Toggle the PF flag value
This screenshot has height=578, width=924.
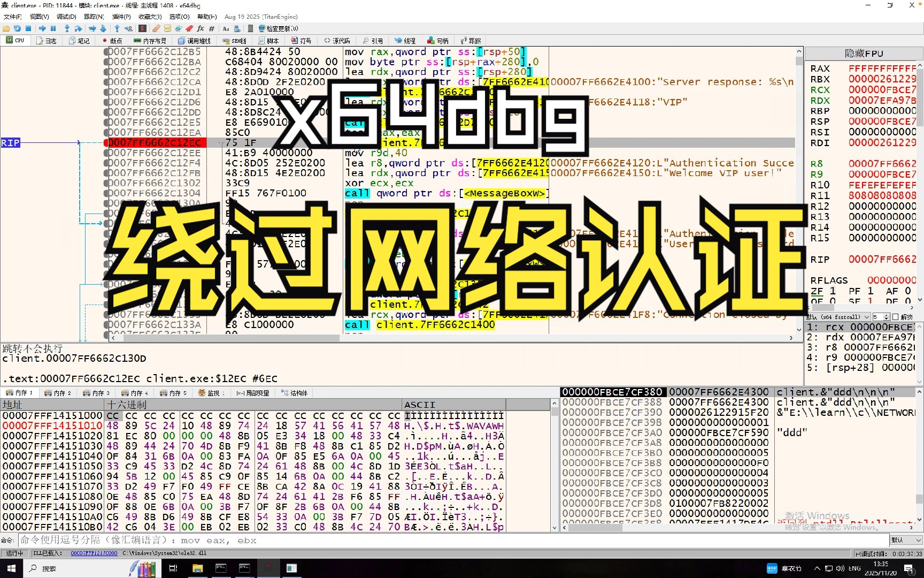pyautogui.click(x=871, y=291)
